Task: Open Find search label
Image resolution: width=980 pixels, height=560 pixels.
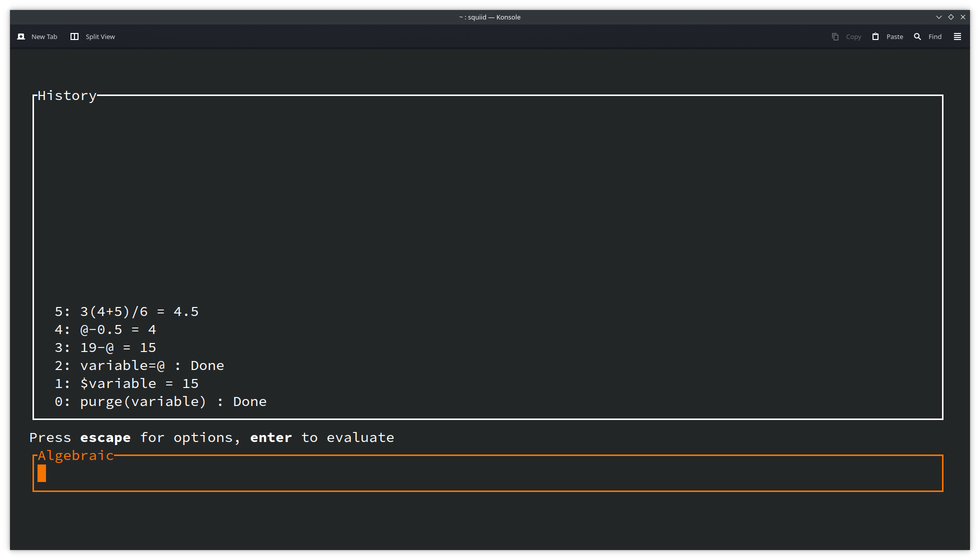Action: tap(935, 36)
